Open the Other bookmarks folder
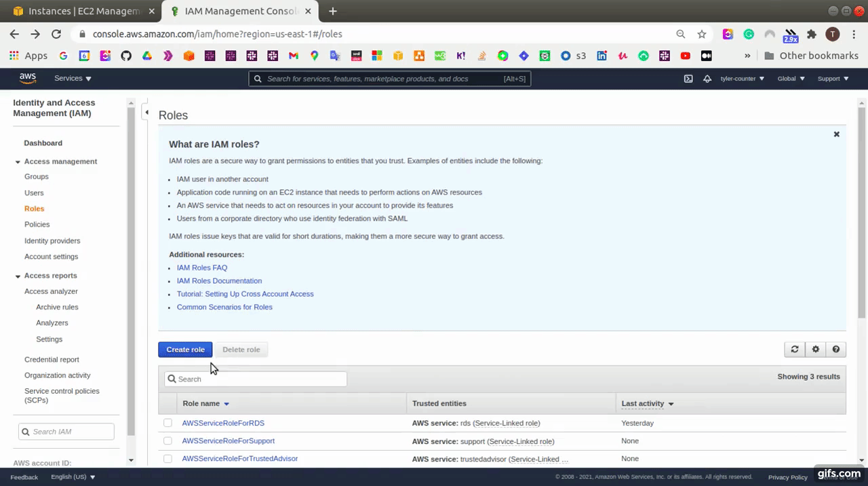 pyautogui.click(x=811, y=56)
